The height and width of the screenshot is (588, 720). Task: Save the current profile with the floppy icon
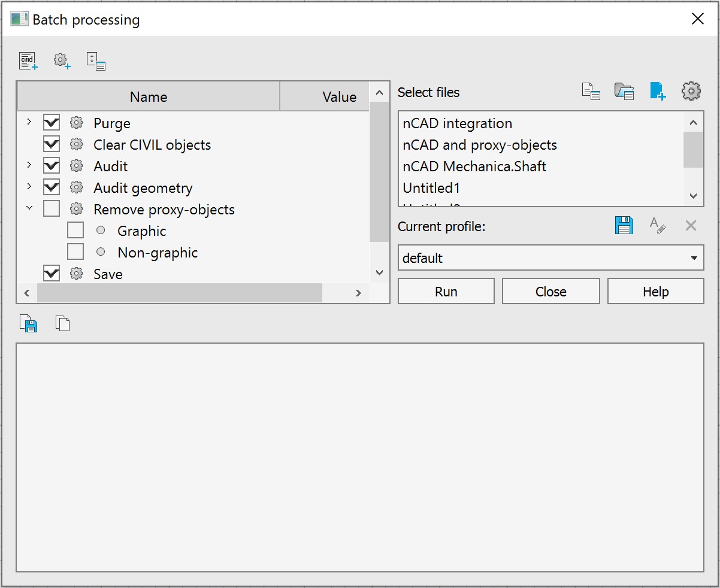pyautogui.click(x=624, y=226)
